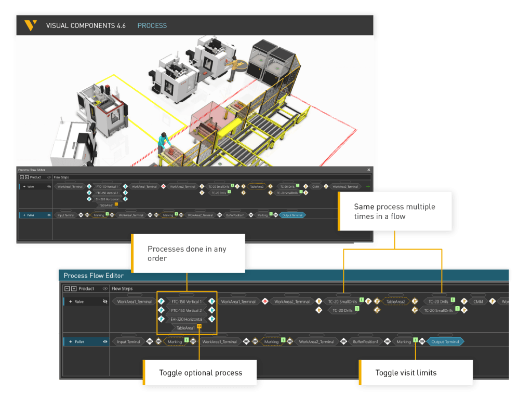
Task: Toggle Pallet visibility eye in enlarged editor
Action: (x=105, y=342)
